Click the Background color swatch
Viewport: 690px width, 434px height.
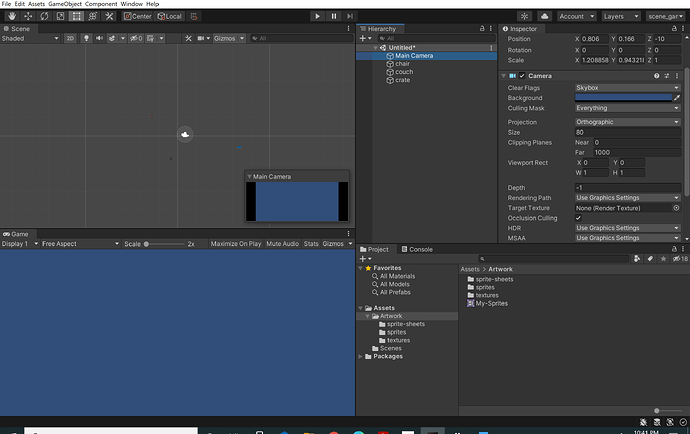coord(623,98)
